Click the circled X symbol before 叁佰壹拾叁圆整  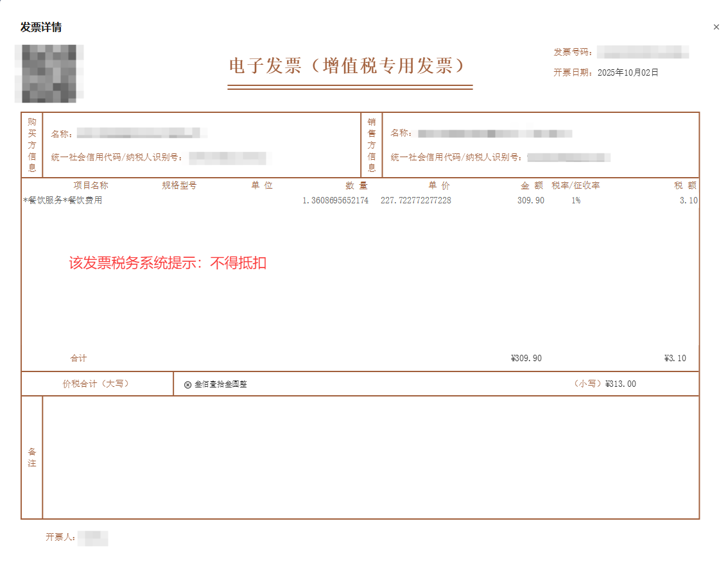click(187, 385)
